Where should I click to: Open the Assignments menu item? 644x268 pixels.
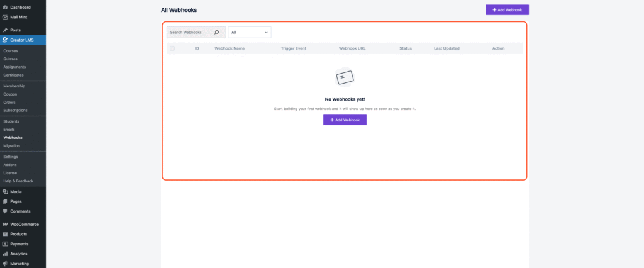pos(15,67)
